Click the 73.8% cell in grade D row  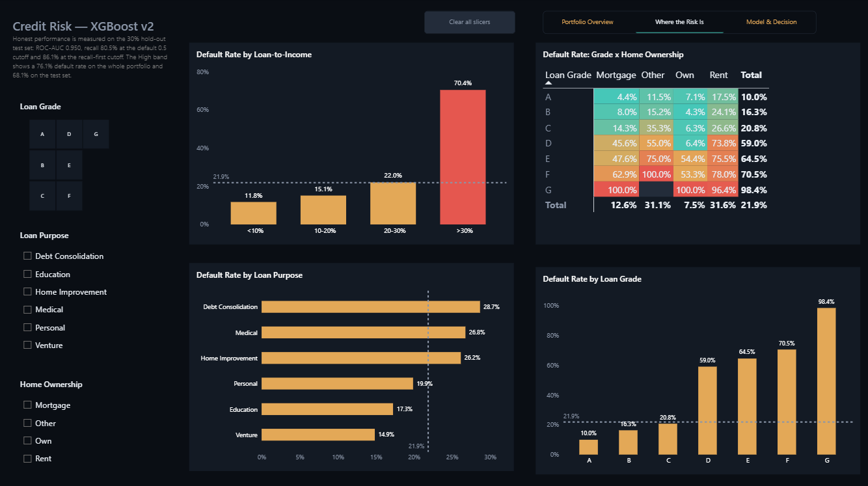click(x=722, y=143)
